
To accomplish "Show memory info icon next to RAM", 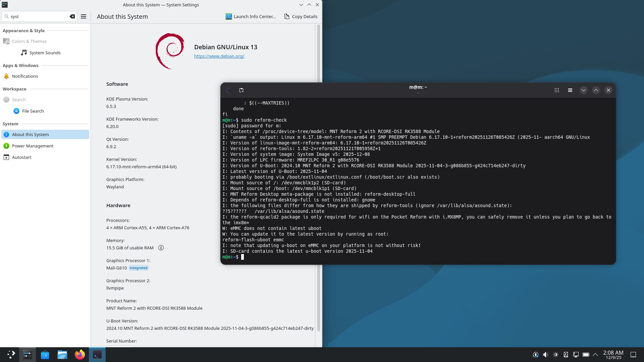I will (161, 248).
